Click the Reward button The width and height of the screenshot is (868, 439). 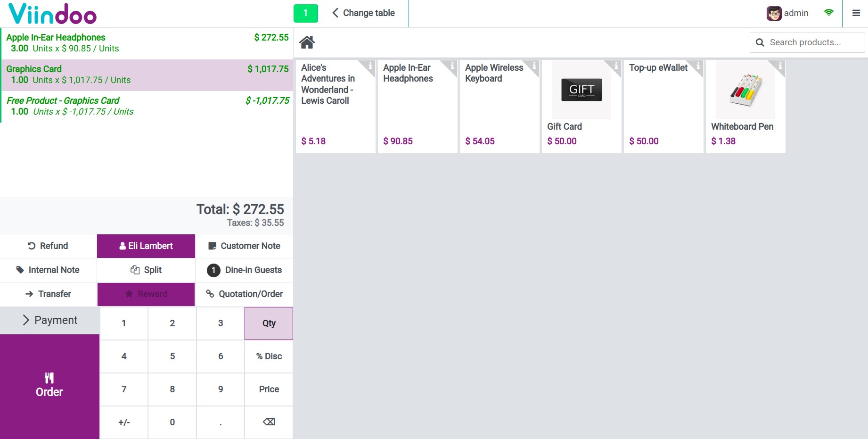pyautogui.click(x=146, y=294)
